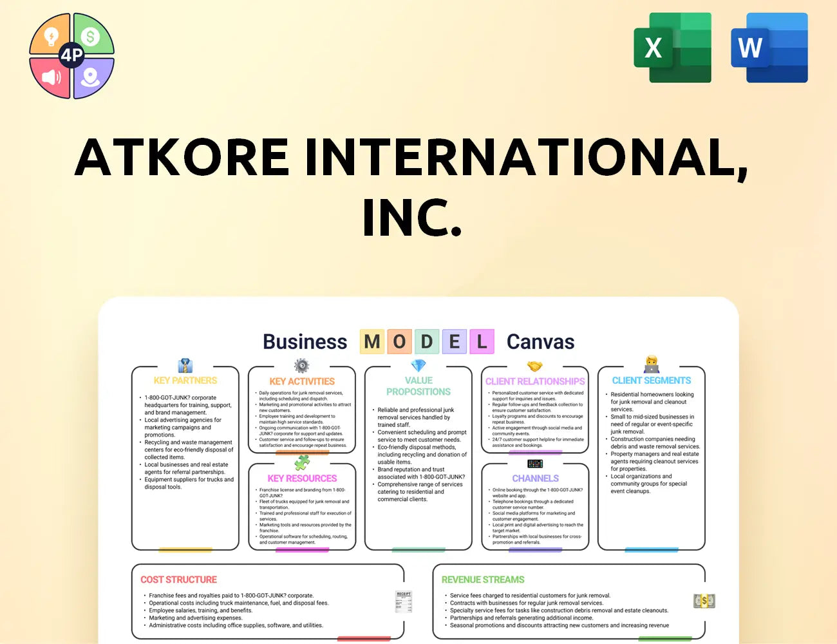Viewport: 837px width, 644px height.
Task: Click the green D letter tile
Action: point(427,341)
